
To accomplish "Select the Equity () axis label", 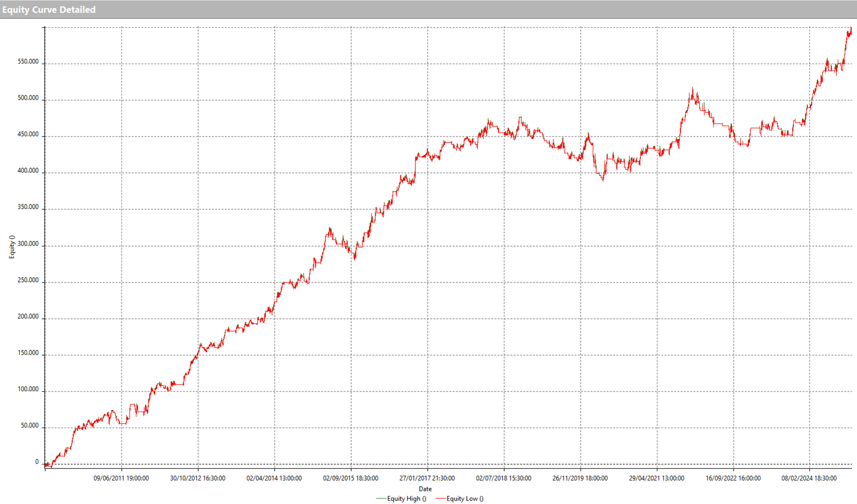I will pos(11,248).
